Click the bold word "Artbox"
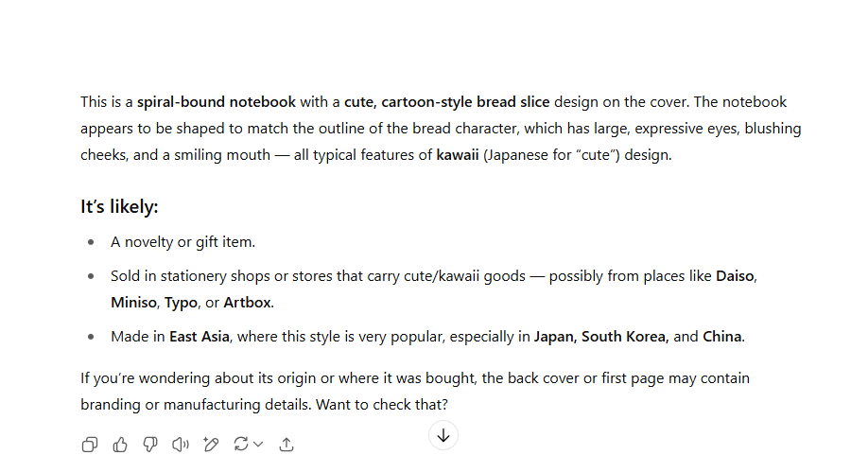Image resolution: width=868 pixels, height=455 pixels. click(248, 303)
